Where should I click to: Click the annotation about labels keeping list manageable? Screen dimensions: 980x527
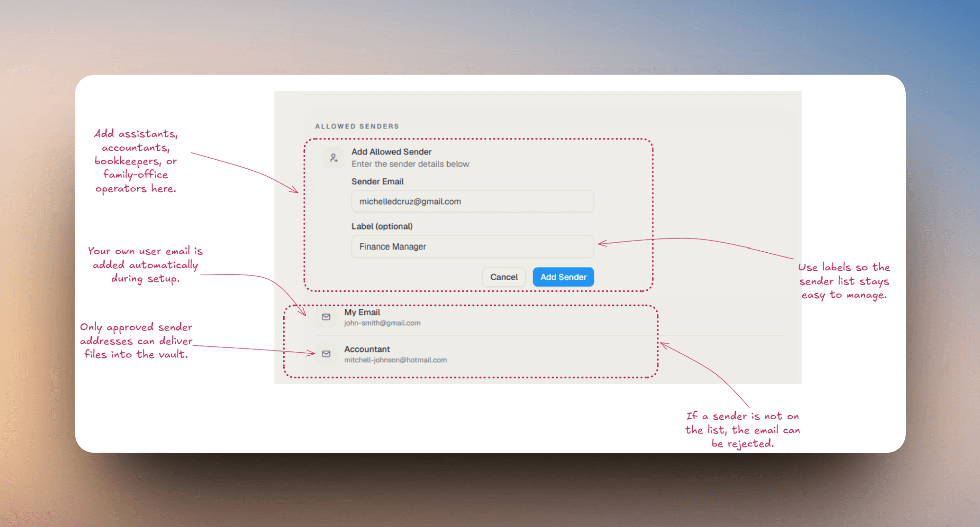(844, 281)
